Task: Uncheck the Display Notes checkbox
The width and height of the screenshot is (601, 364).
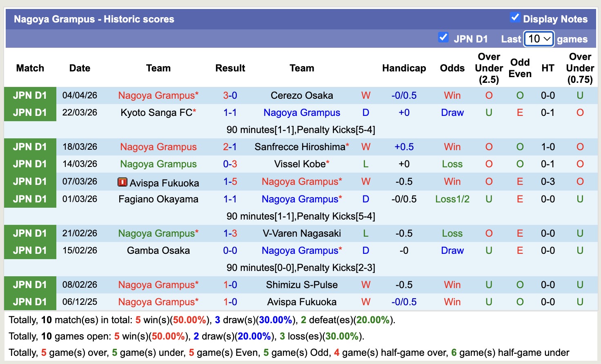Action: (x=514, y=18)
